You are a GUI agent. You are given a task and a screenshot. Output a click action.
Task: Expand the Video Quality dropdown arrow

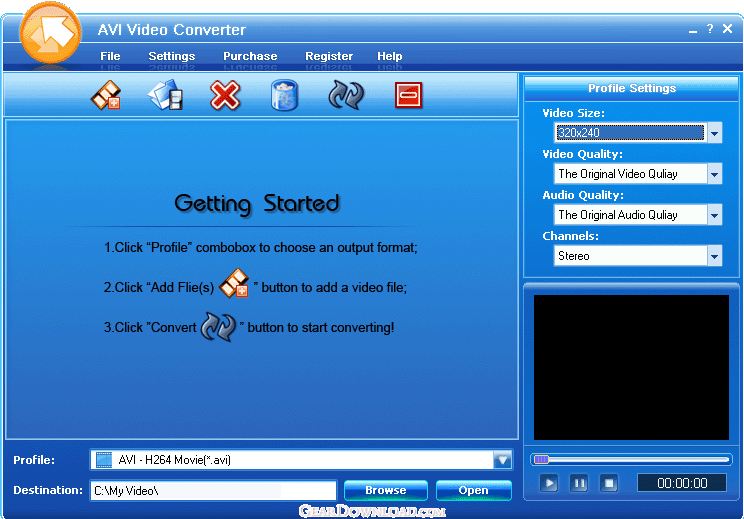(x=715, y=174)
